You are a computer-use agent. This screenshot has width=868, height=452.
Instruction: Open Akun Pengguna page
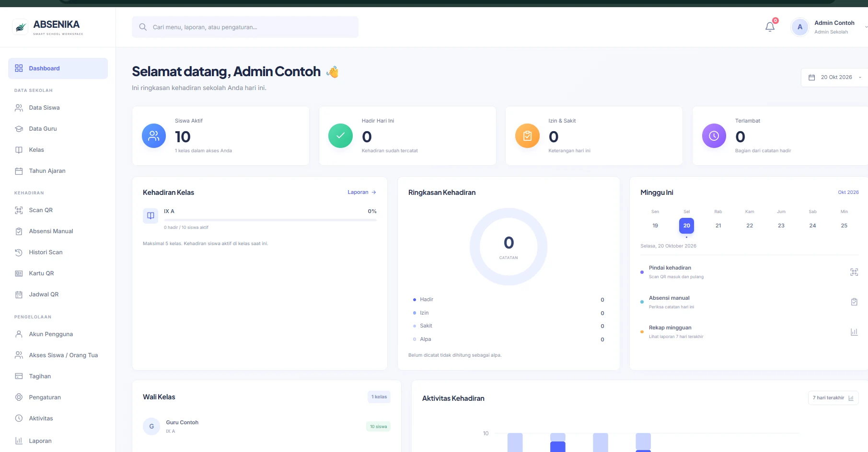click(58, 334)
